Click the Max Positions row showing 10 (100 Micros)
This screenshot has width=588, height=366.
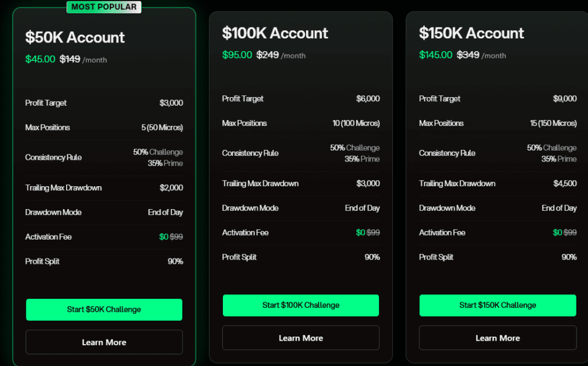click(300, 123)
